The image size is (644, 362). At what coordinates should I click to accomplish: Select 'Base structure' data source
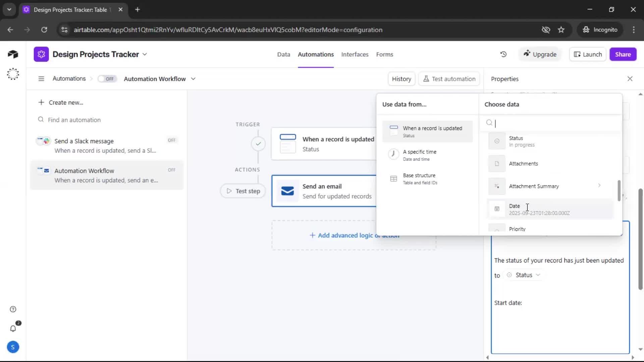click(x=427, y=179)
